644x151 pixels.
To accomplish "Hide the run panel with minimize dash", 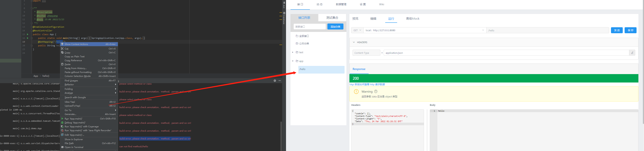I will (x=279, y=81).
